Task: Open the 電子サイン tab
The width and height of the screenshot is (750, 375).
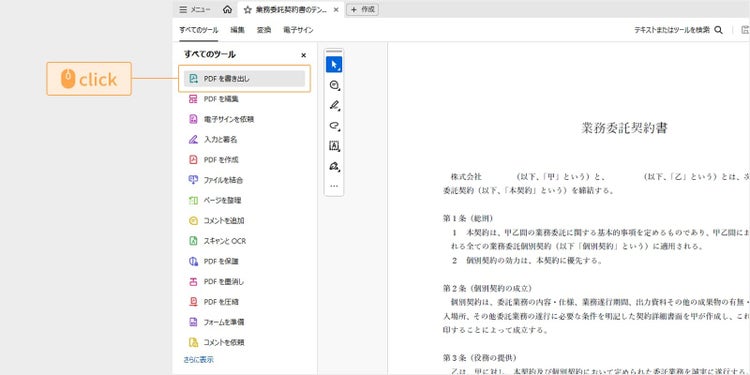Action: [298, 30]
